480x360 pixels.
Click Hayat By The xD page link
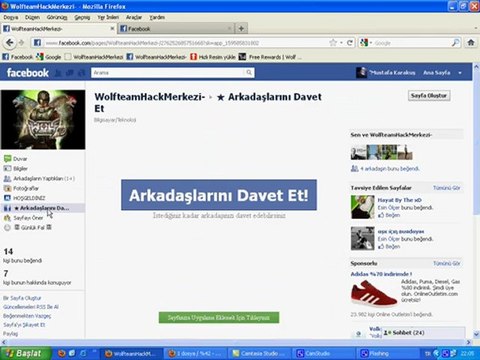[x=399, y=200]
